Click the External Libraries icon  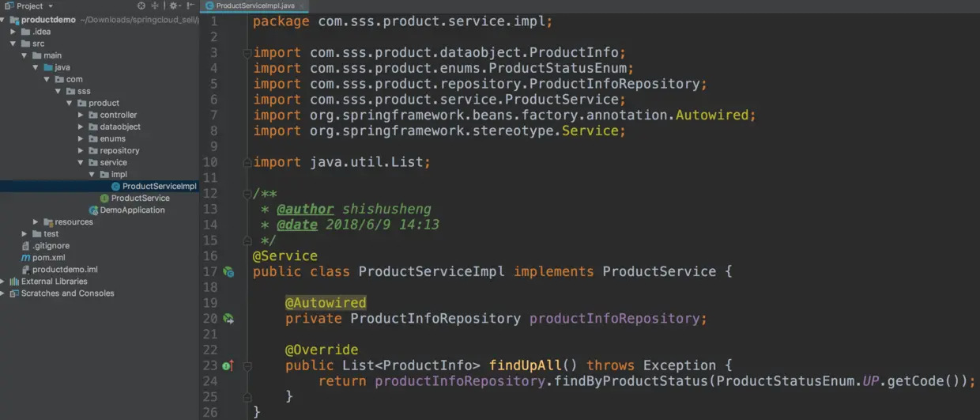tap(14, 281)
